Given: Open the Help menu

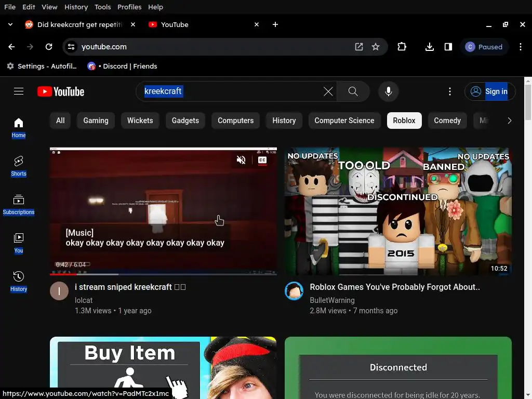Looking at the screenshot, I should coord(155,7).
